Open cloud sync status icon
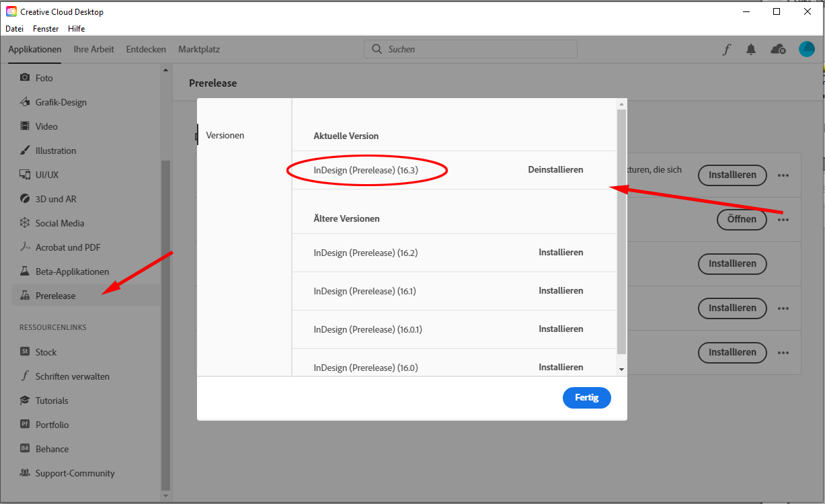The height and width of the screenshot is (504, 825). pos(778,49)
